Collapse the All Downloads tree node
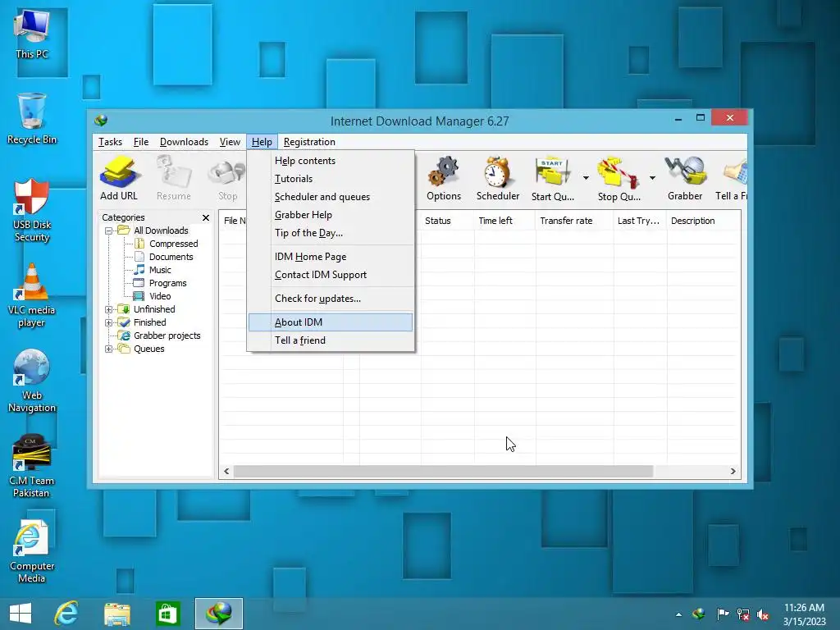The width and height of the screenshot is (840, 630). tap(109, 231)
